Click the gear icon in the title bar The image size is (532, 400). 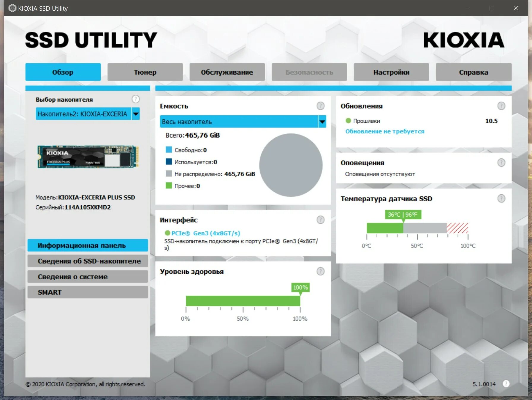(x=12, y=8)
